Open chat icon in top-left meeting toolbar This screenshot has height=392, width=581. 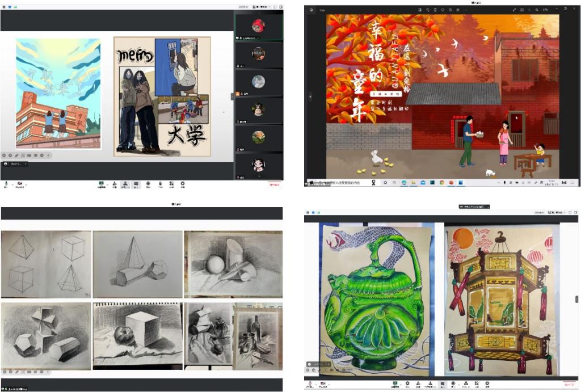[136, 184]
